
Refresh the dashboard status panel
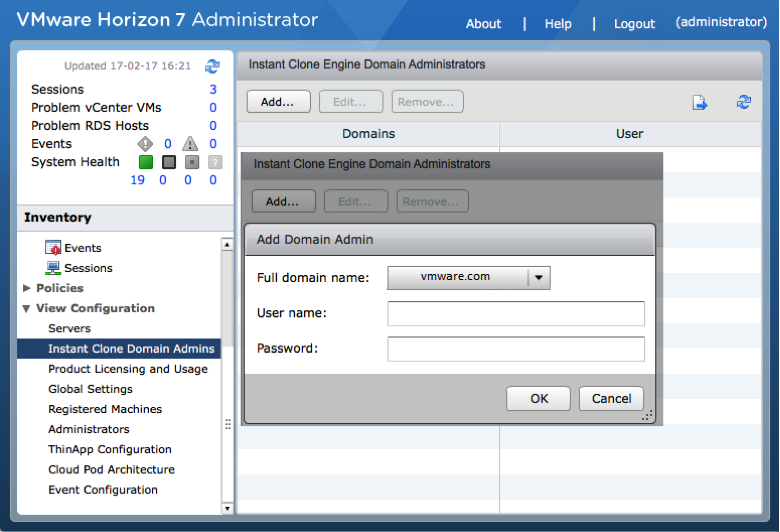point(212,66)
